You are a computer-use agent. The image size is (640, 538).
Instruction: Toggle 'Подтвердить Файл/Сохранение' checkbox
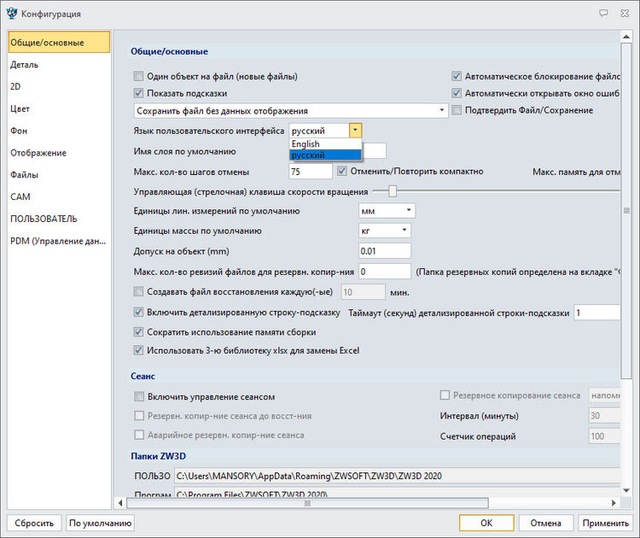click(x=457, y=110)
